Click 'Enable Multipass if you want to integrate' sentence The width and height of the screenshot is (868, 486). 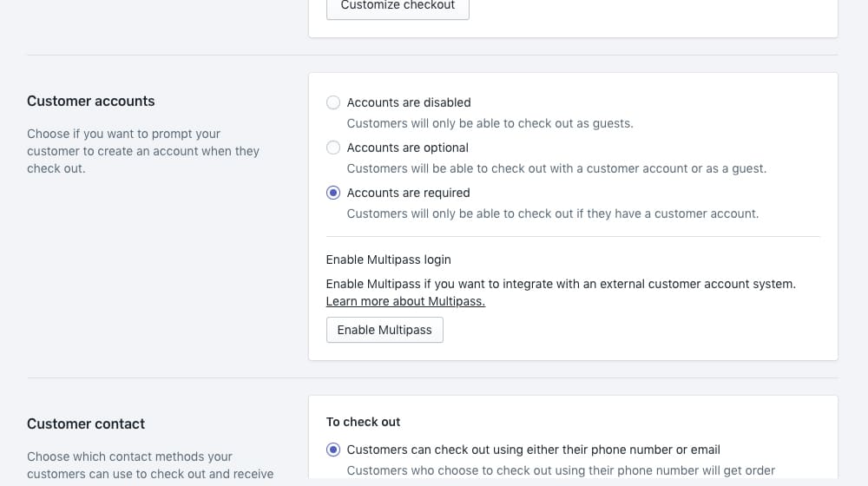(561, 284)
